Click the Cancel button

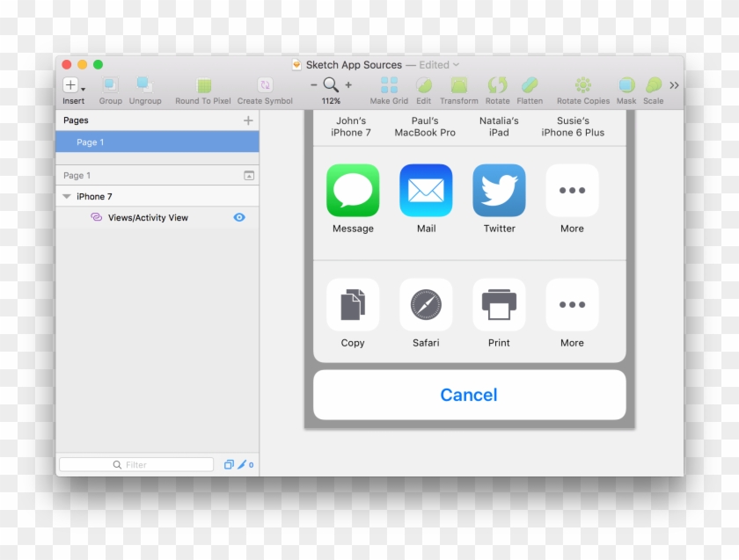470,395
